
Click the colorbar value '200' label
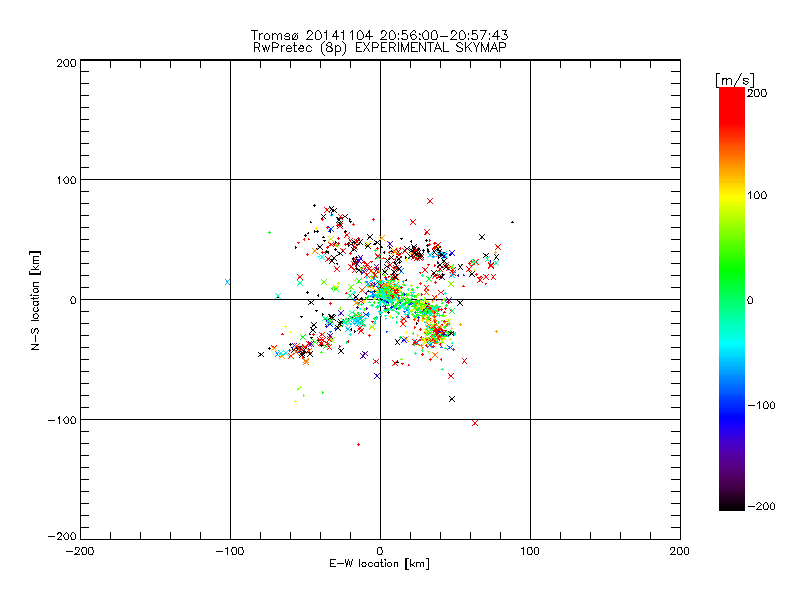[757, 93]
